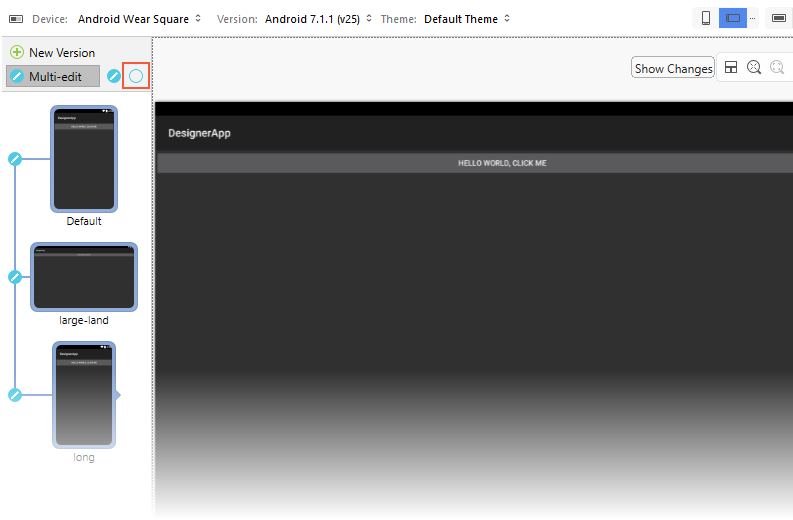The width and height of the screenshot is (793, 520).
Task: Click the empty circle icon highlighted in red
Action: (136, 76)
